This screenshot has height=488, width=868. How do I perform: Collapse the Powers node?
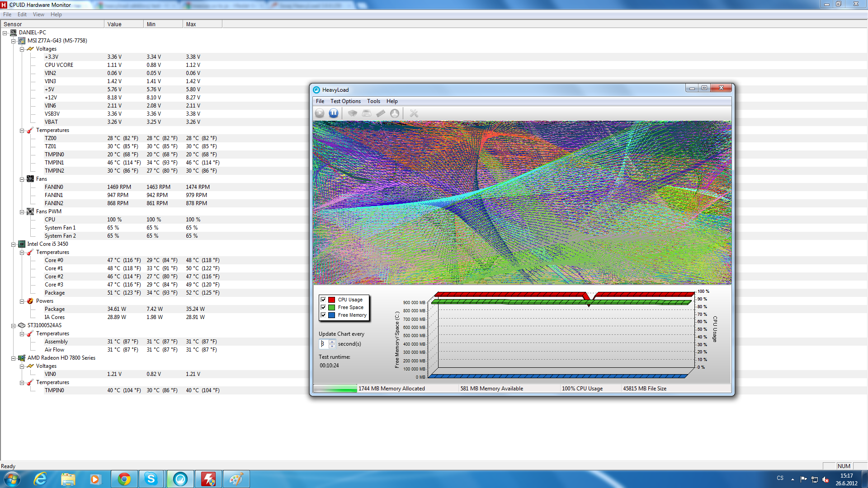click(22, 301)
